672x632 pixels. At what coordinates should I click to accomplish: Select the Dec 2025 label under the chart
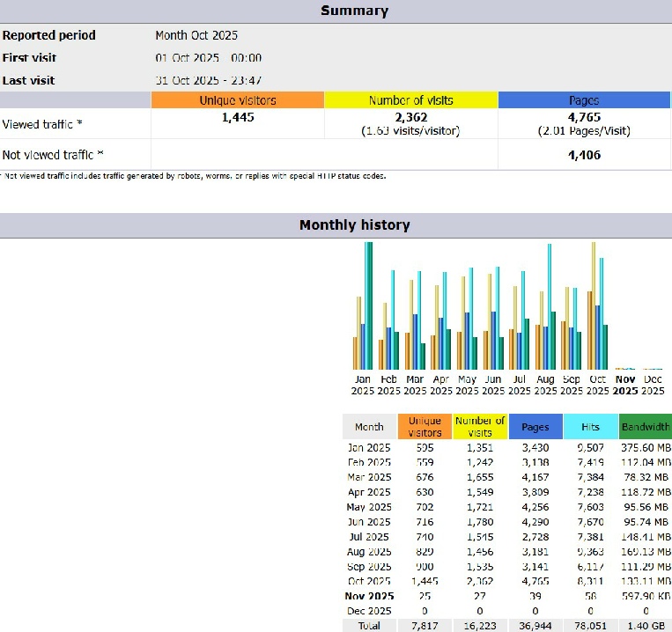point(652,385)
